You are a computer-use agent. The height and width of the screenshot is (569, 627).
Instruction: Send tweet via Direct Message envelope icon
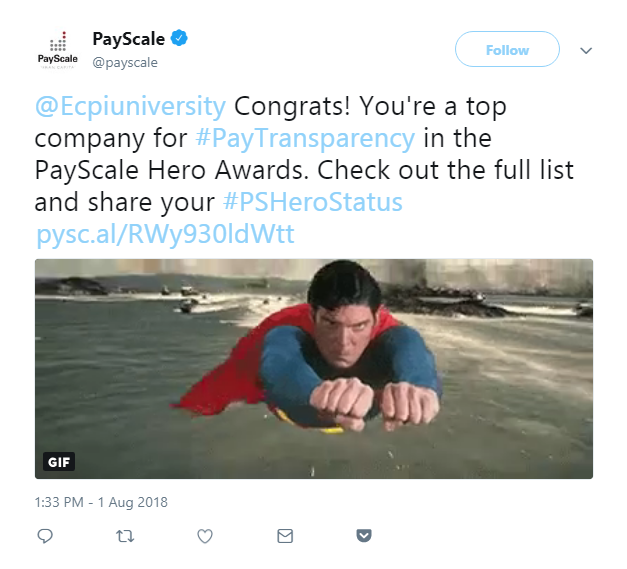pyautogui.click(x=285, y=537)
